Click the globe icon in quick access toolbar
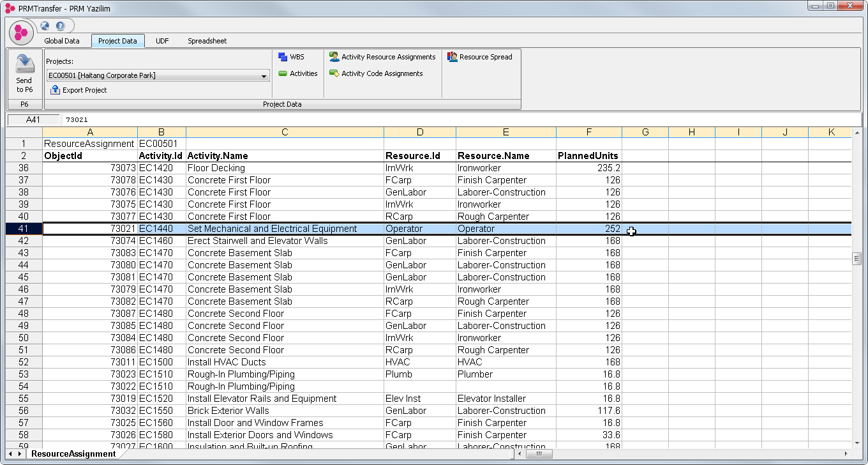Screen dimensions: 868x465 [45, 26]
